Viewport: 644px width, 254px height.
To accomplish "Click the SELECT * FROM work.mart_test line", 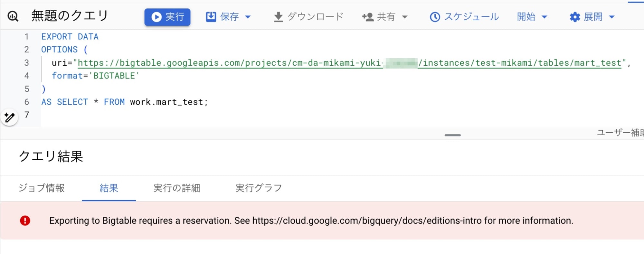I will (125, 102).
